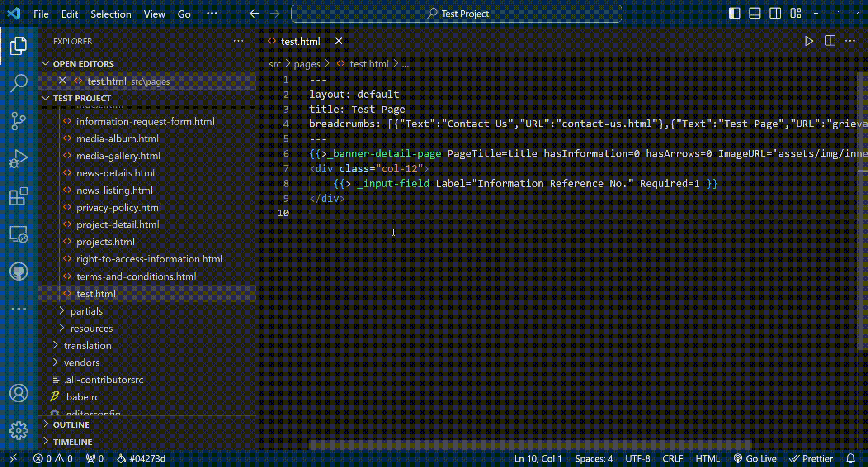Open Explorer Views and More Actions ellipsis
The image size is (868, 467).
[238, 41]
